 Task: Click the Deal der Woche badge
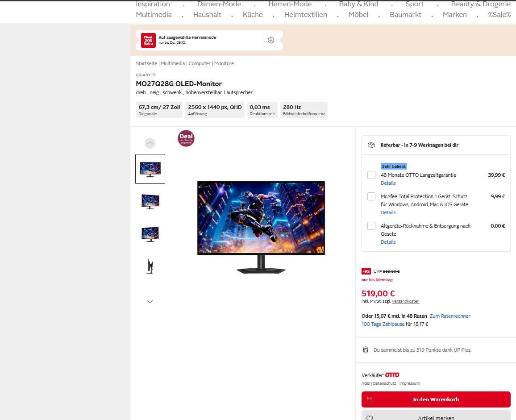point(186,138)
